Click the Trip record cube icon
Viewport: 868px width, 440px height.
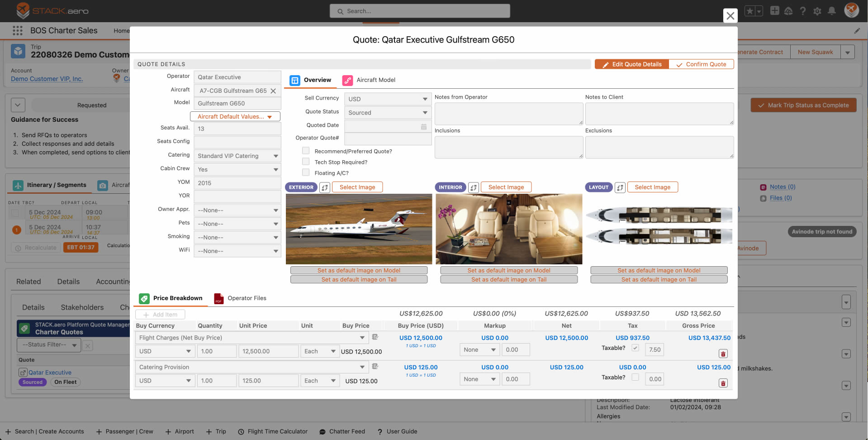[x=18, y=51]
